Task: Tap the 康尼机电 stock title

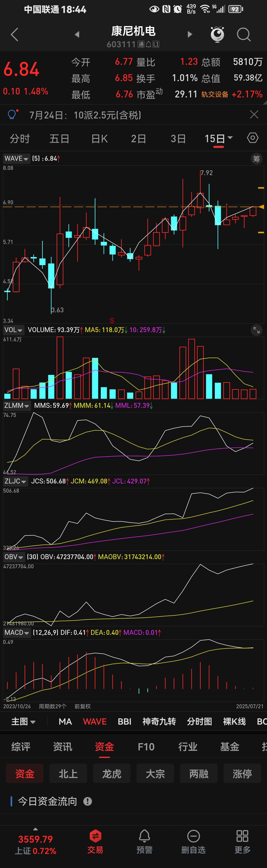Action: [x=133, y=31]
